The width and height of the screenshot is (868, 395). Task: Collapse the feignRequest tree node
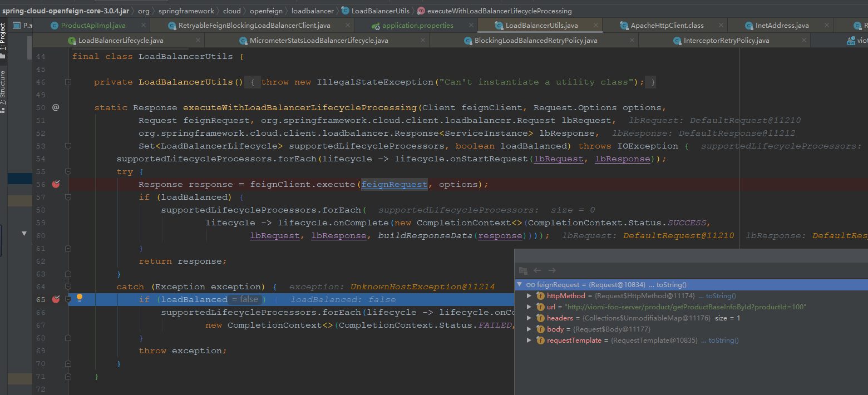click(519, 284)
